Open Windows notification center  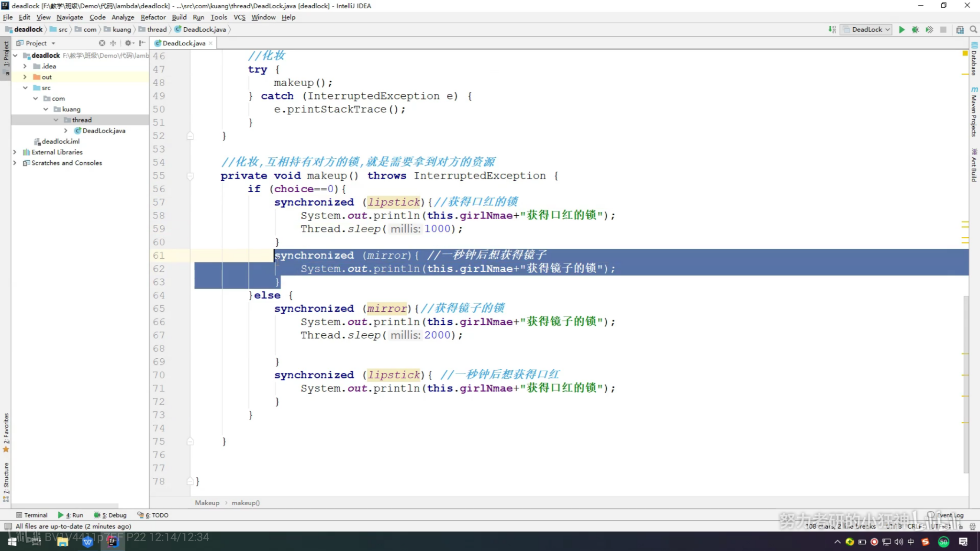963,542
